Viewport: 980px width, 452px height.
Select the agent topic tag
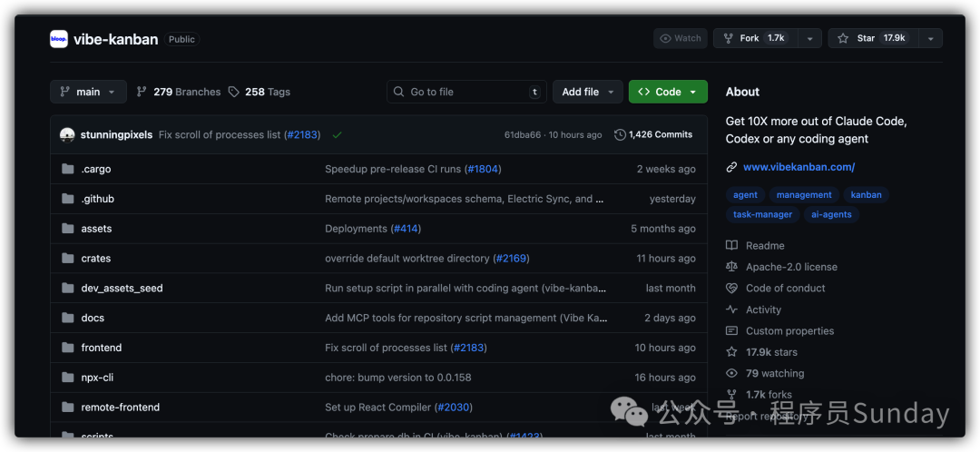pos(745,195)
